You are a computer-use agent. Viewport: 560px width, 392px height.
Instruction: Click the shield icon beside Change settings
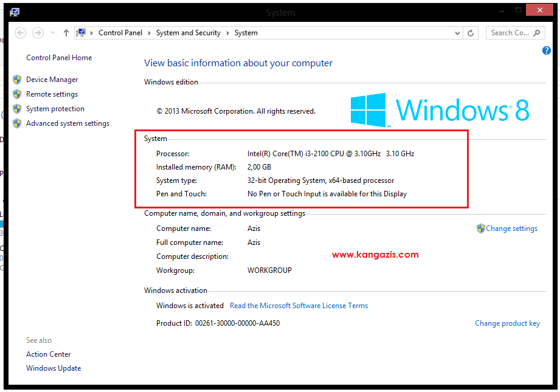click(481, 229)
